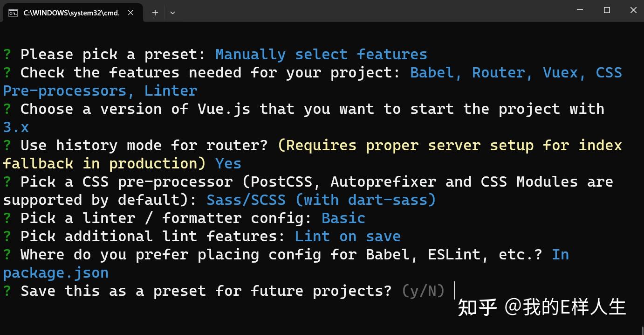Click the "Lint on save" answer text
Viewport: 644px width, 335px height.
(348, 236)
